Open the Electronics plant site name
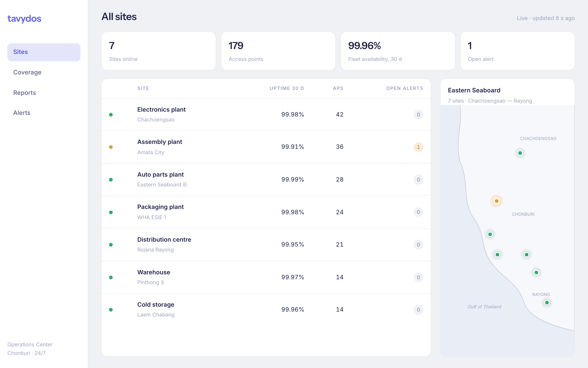Viewport: 588px width, 368px height. click(x=161, y=110)
